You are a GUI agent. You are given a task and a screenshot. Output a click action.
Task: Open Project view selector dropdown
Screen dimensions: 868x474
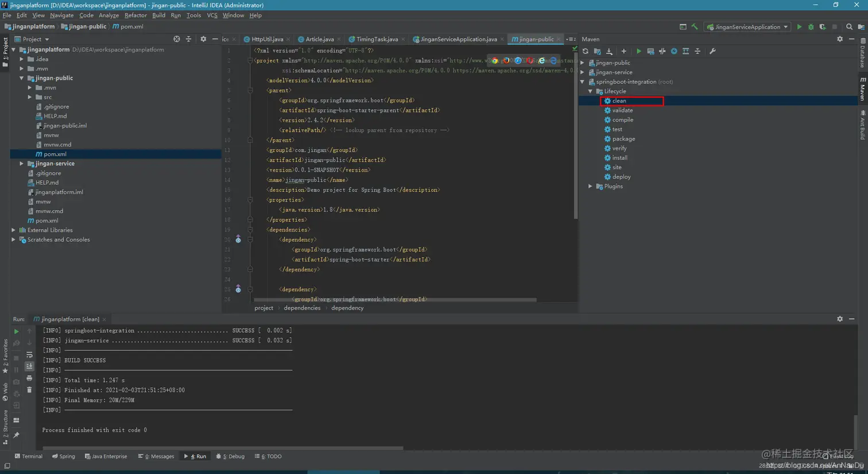(x=32, y=39)
